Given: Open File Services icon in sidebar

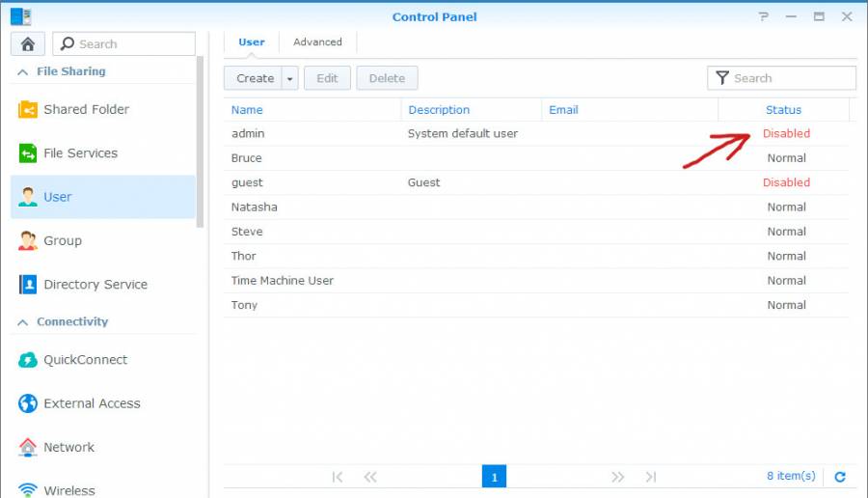Looking at the screenshot, I should (x=28, y=153).
